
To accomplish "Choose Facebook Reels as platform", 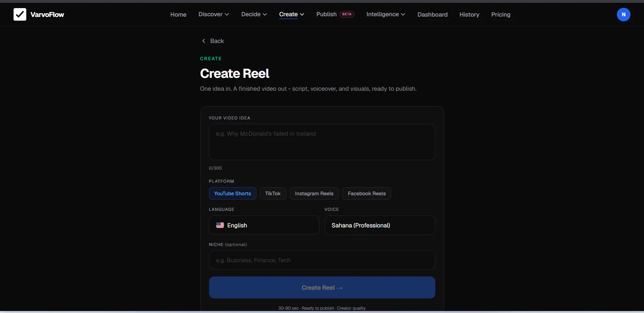I will click(367, 194).
